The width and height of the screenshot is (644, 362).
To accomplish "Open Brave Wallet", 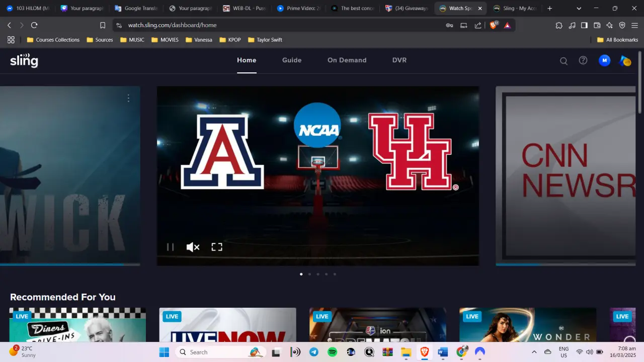I will [597, 25].
